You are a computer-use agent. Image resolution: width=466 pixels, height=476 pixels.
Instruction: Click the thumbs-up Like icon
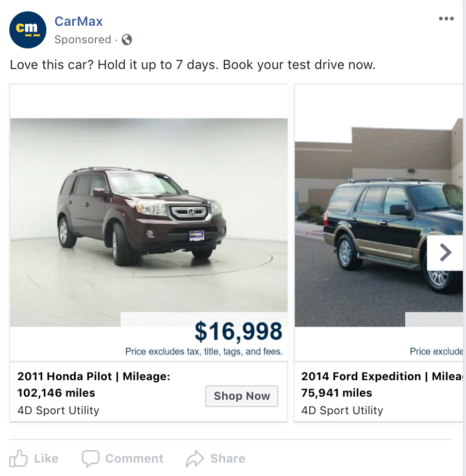click(19, 458)
